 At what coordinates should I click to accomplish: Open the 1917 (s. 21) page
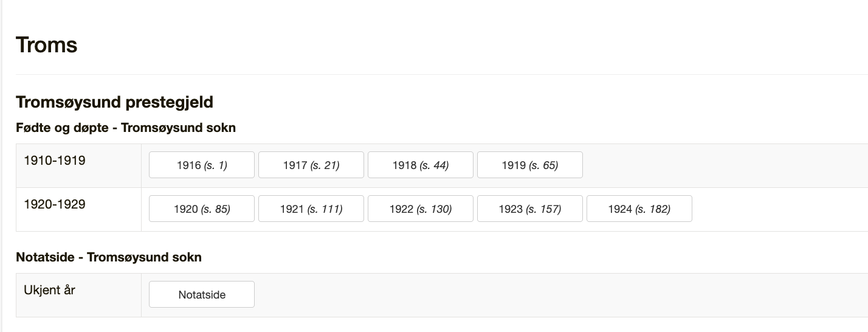click(311, 165)
